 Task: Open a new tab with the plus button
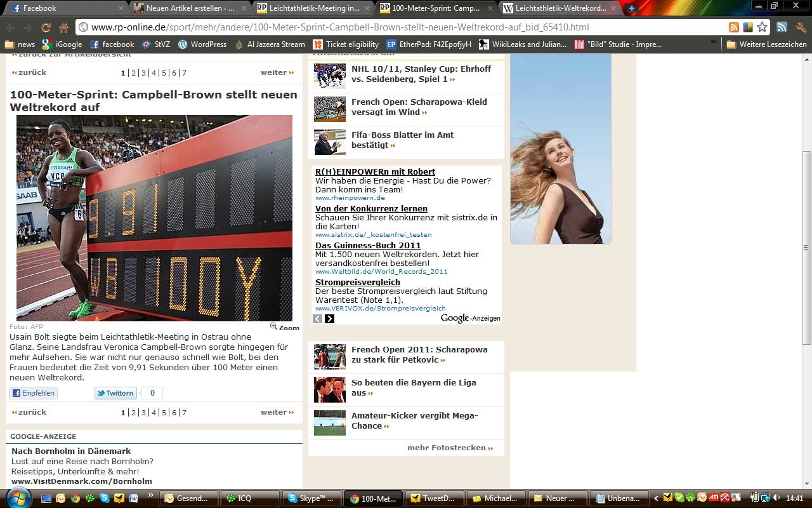click(631, 8)
